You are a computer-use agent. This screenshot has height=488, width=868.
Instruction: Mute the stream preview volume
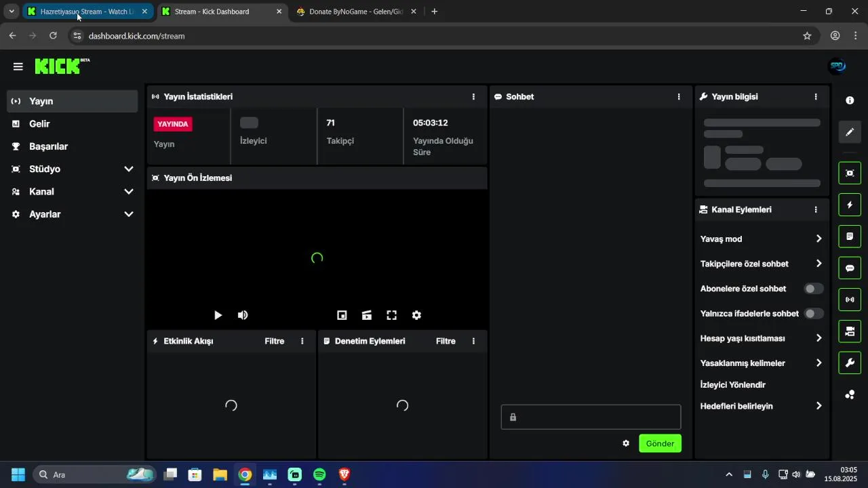[243, 315]
